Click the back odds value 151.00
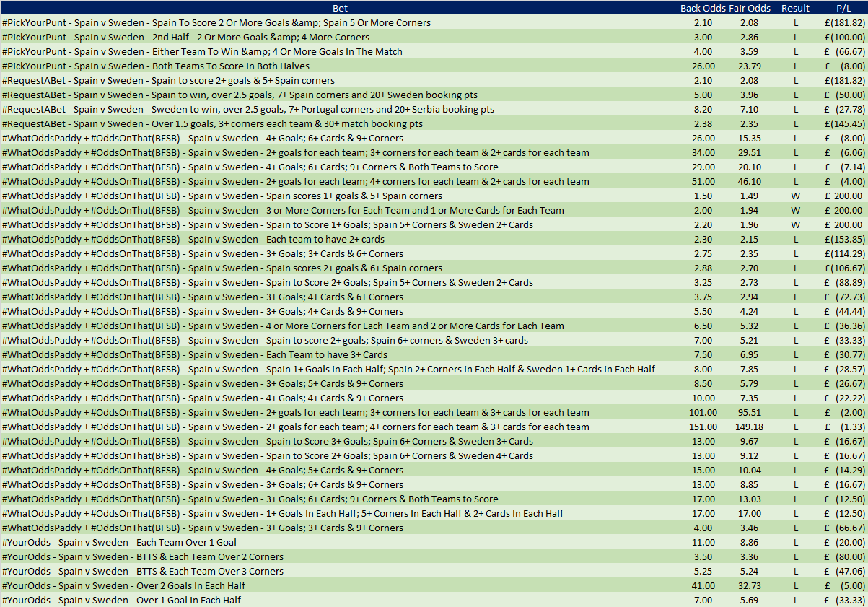The height and width of the screenshot is (607, 868). point(703,427)
